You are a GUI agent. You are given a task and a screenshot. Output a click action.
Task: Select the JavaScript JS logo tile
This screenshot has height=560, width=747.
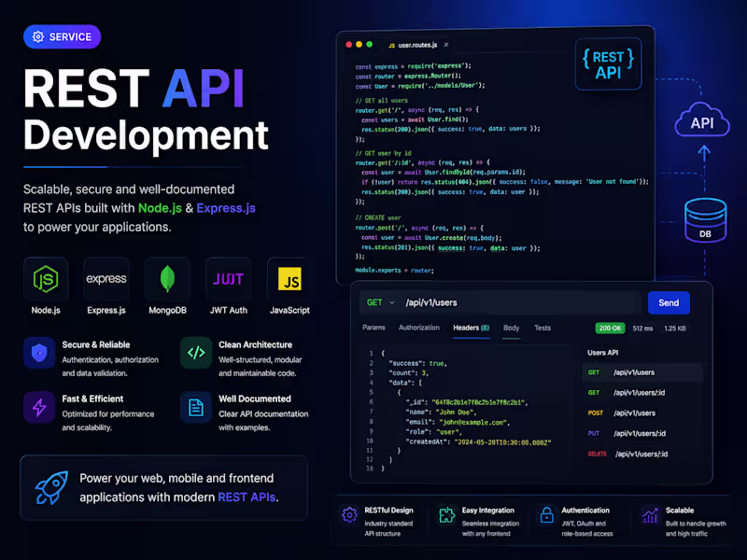click(289, 279)
